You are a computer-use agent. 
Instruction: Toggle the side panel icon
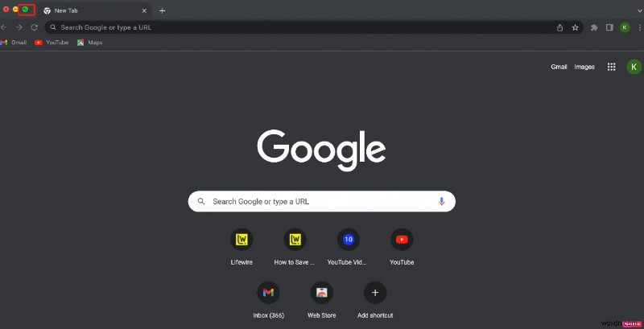[x=609, y=27]
